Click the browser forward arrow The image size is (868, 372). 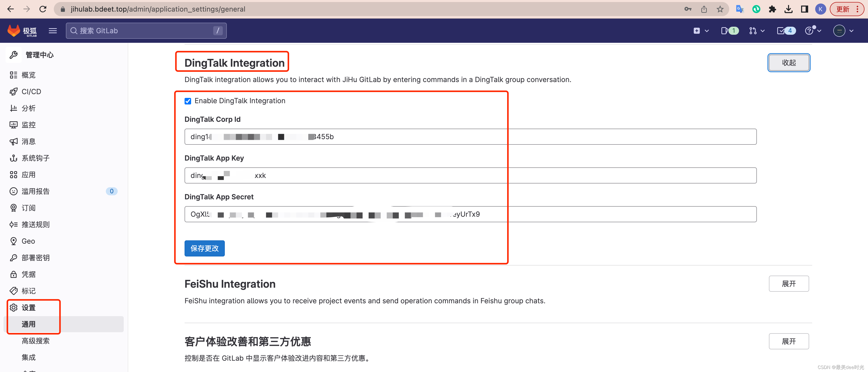coord(27,9)
